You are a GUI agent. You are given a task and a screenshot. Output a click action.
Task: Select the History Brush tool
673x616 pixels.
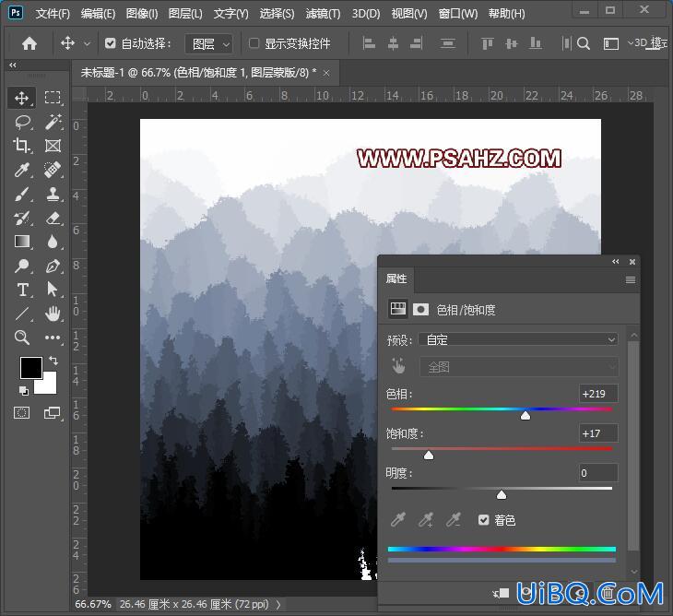(x=21, y=218)
